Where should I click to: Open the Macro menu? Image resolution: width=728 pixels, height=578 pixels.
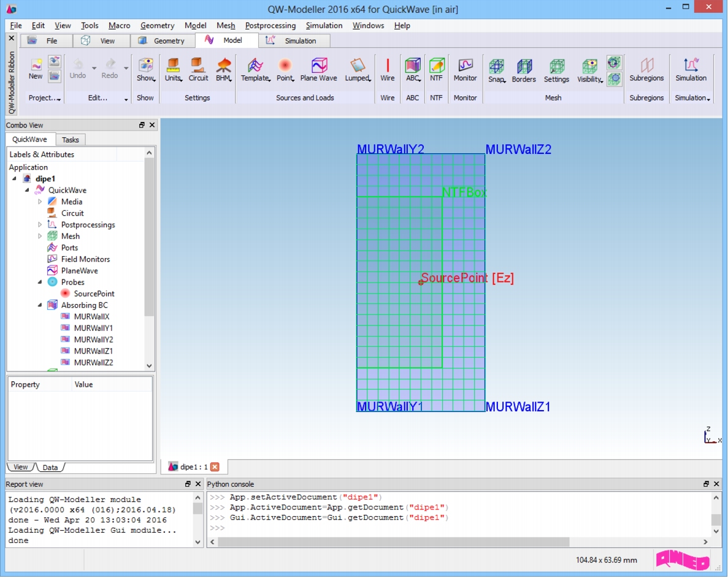(119, 26)
